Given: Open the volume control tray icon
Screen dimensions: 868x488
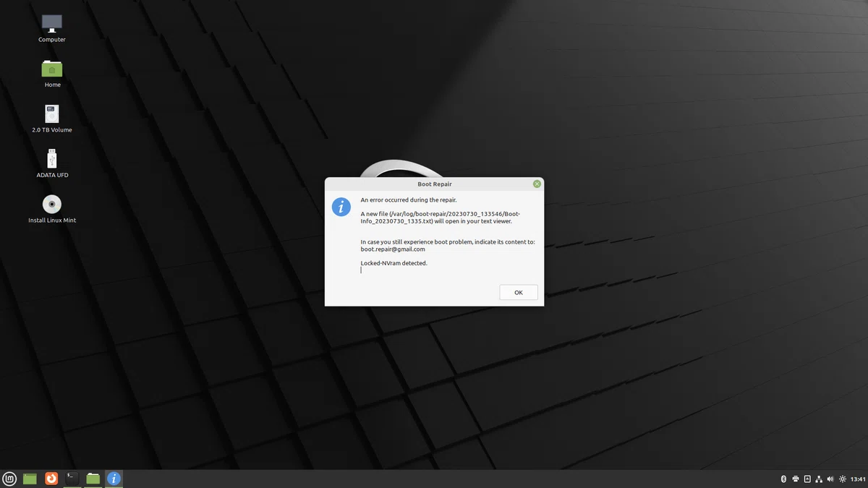Looking at the screenshot, I should pyautogui.click(x=830, y=479).
